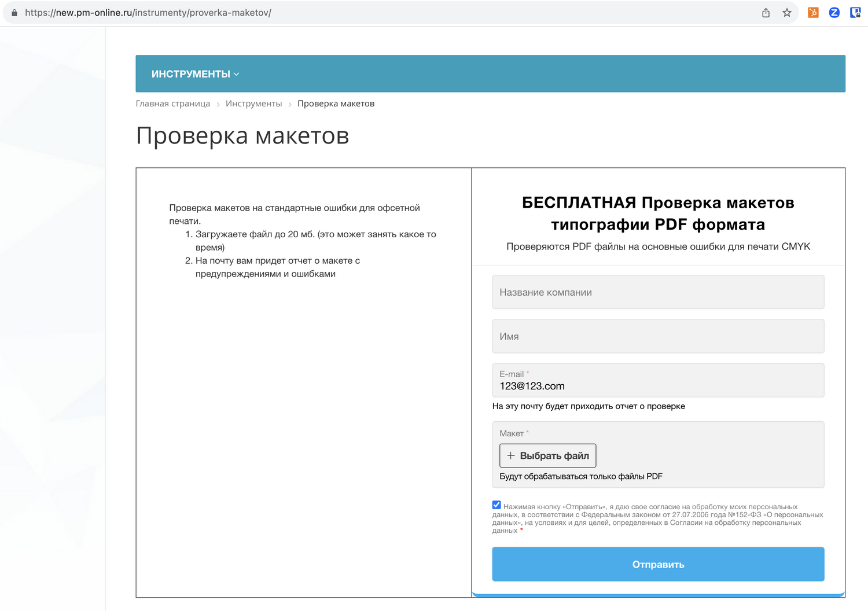Click the lock icon in address bar
Viewport: 868px width, 611px height.
pos(14,13)
